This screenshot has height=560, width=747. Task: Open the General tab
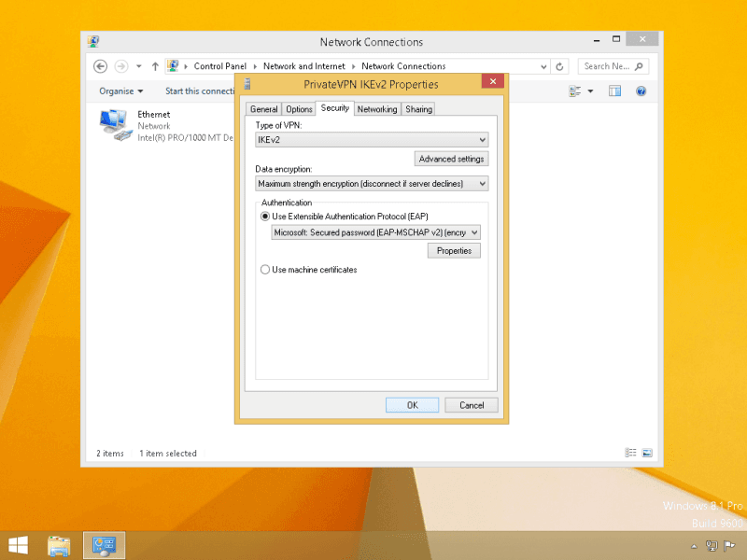[x=263, y=109]
